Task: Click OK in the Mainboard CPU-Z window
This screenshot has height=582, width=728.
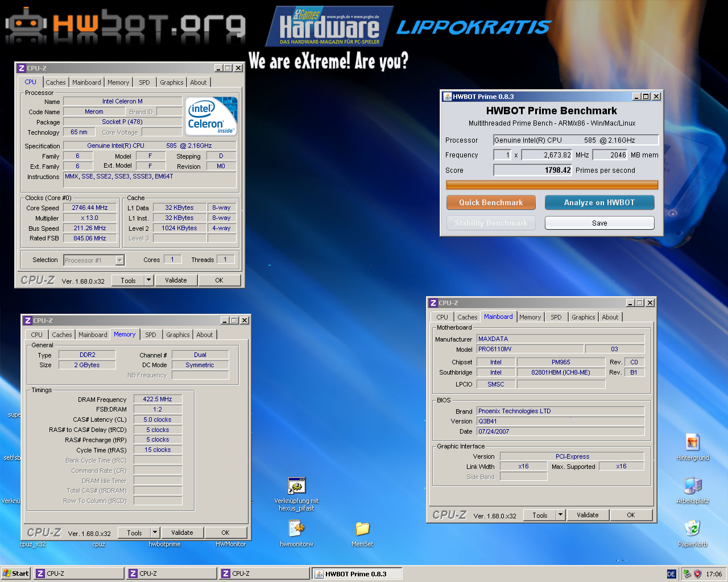Action: coord(631,515)
